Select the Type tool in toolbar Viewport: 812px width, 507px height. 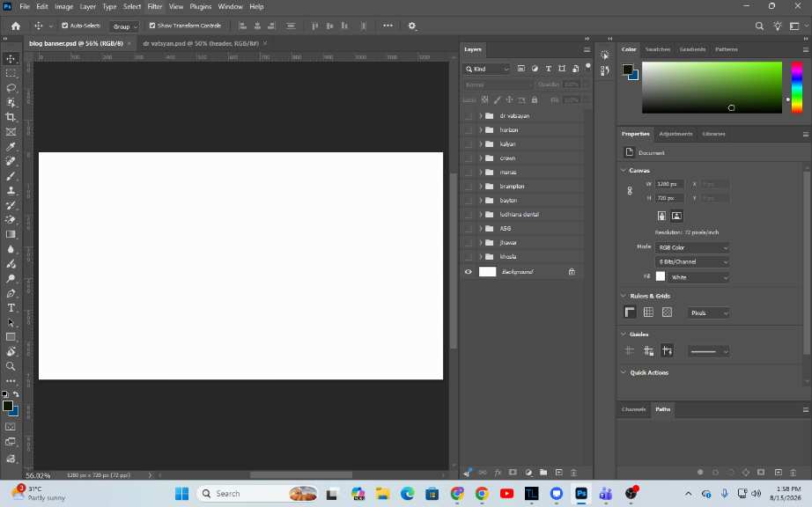[x=11, y=308]
